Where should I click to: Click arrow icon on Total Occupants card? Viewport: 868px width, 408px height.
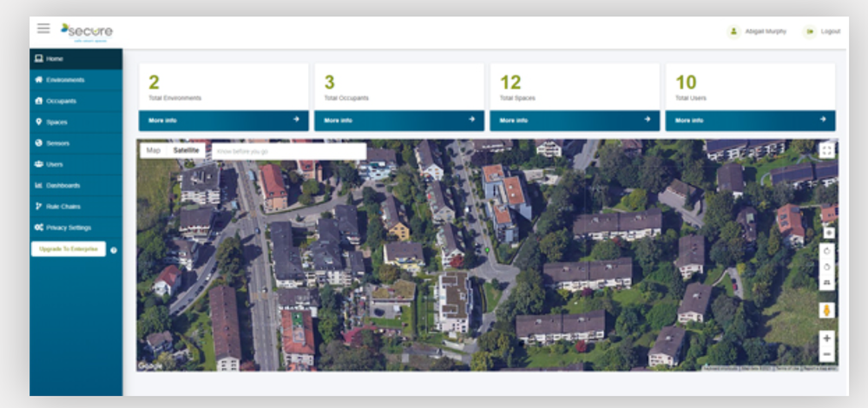(x=471, y=119)
